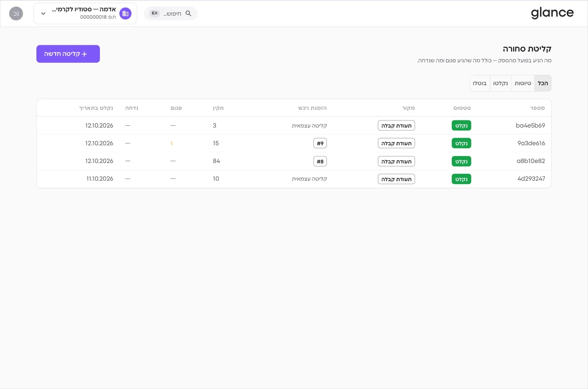This screenshot has width=588, height=389.
Task: Click the purple company building icon
Action: tap(125, 14)
